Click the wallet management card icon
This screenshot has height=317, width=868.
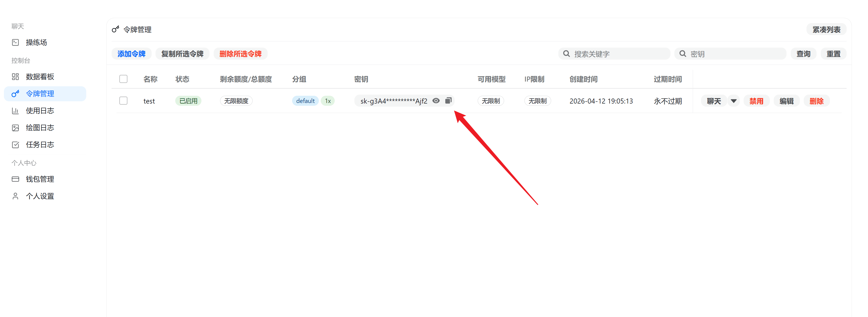click(x=16, y=179)
